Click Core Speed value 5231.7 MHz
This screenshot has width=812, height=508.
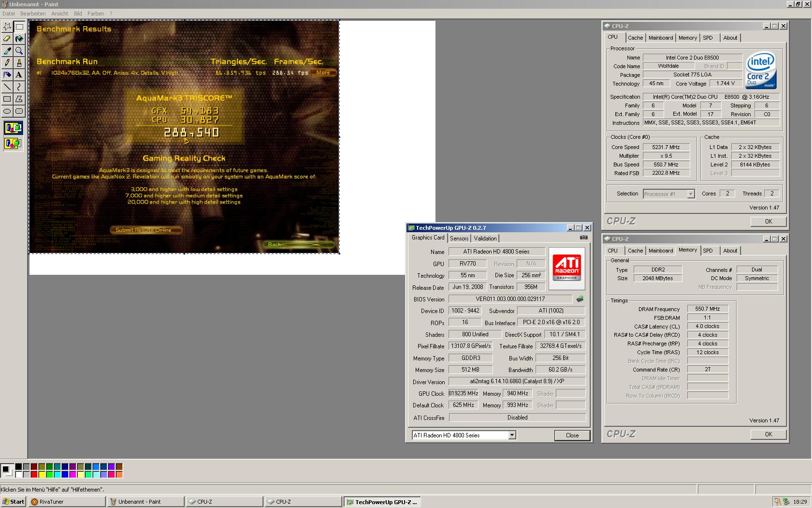(x=666, y=147)
